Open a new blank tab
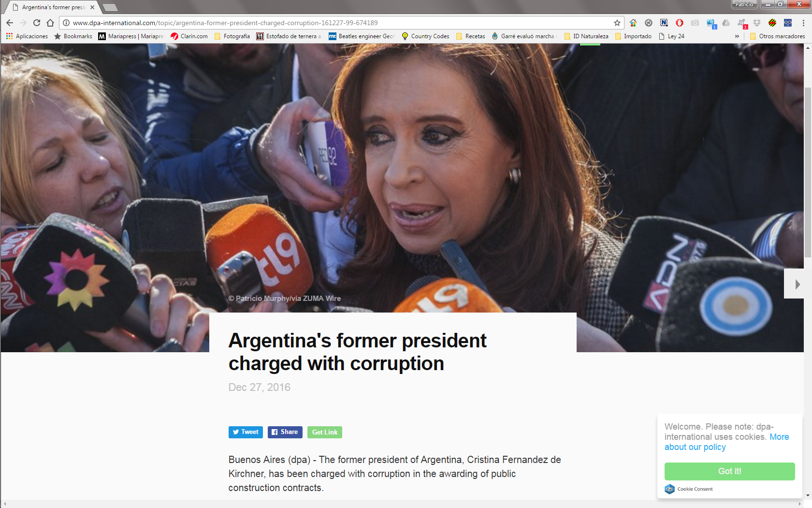This screenshot has width=812, height=508. click(110, 7)
